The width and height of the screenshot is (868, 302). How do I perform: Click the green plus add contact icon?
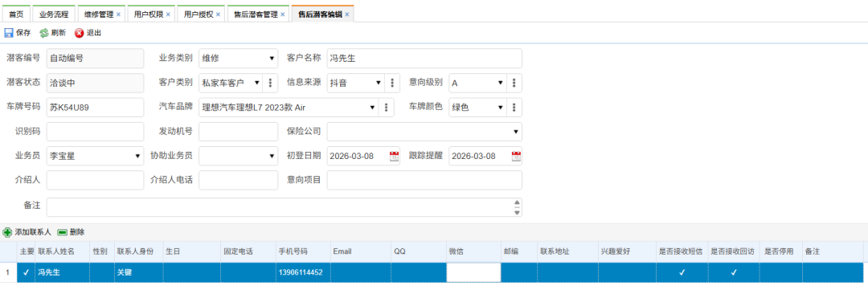pos(7,232)
